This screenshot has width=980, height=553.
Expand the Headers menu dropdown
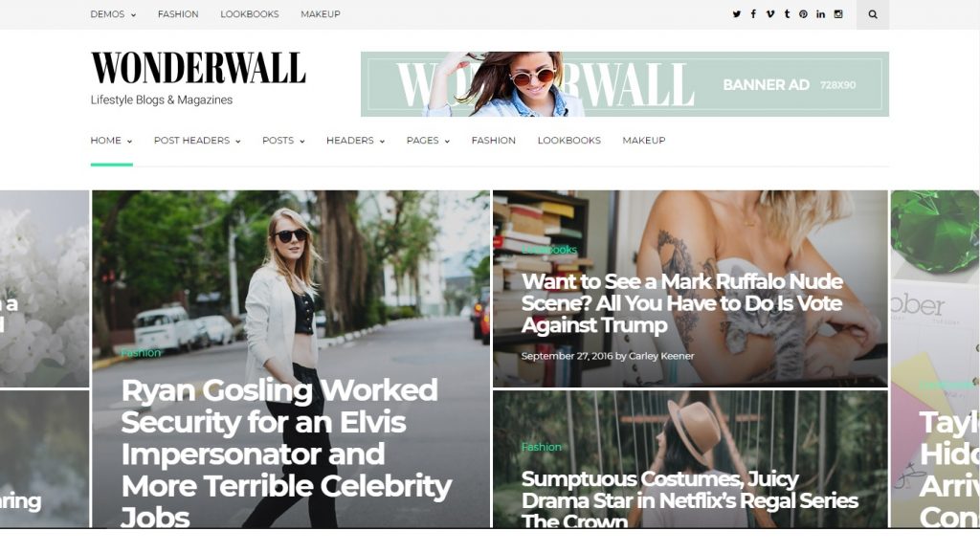pyautogui.click(x=355, y=141)
